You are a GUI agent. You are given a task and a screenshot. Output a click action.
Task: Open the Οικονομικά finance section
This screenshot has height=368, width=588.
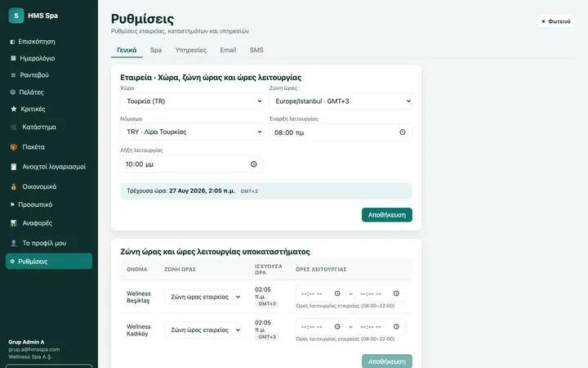pyautogui.click(x=49, y=186)
